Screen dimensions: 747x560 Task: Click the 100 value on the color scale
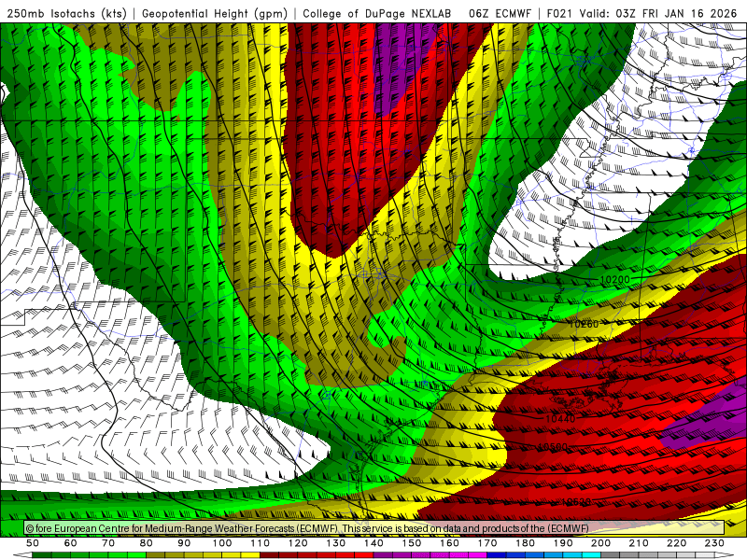pos(222,543)
